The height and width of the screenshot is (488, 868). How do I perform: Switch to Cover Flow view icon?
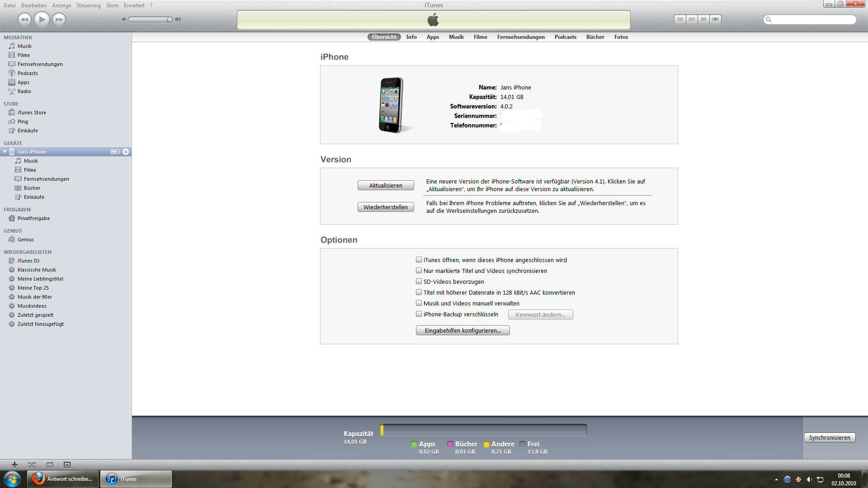715,19
